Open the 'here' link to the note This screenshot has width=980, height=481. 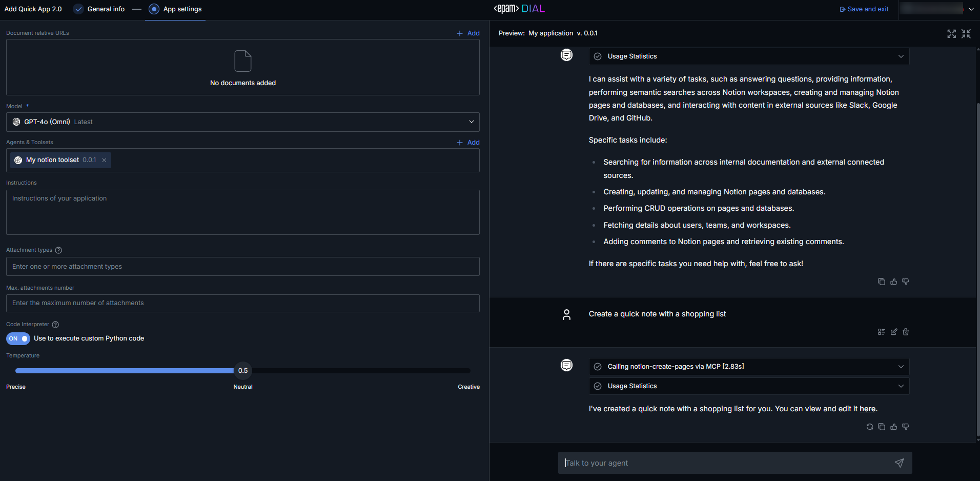click(x=867, y=409)
